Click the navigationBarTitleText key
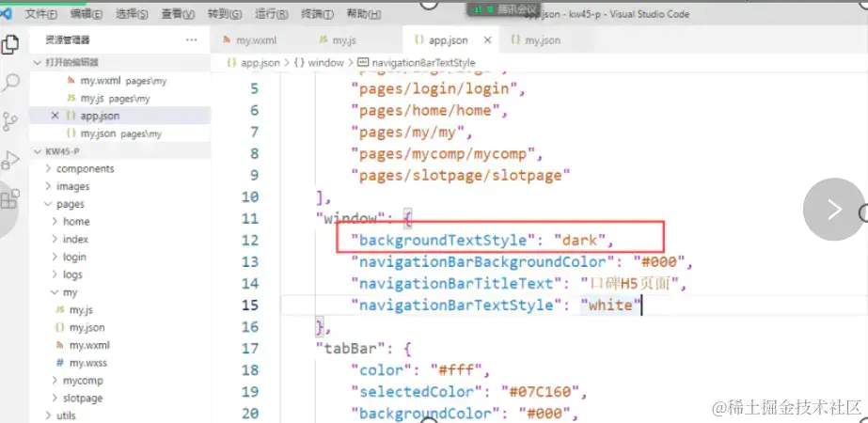 coord(457,284)
